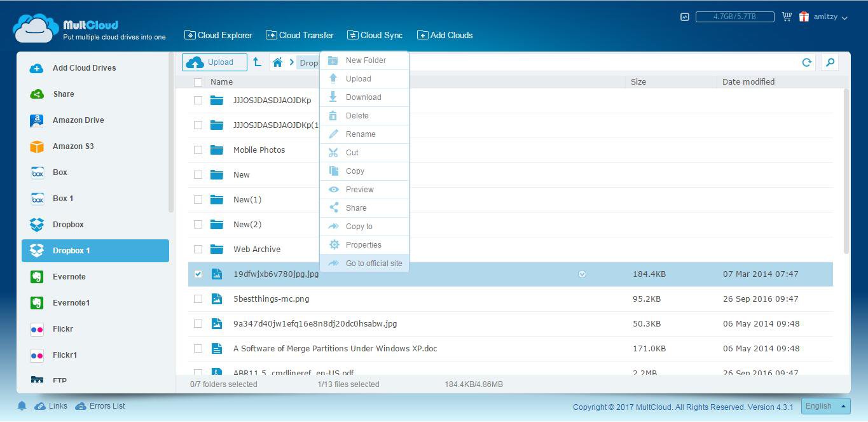Click the notification bell icon

[x=22, y=406]
